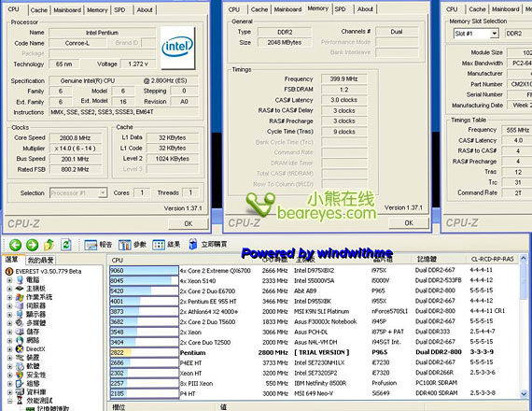Image resolution: width=532 pixels, height=411 pixels.
Task: Expand the DirectX tree node
Action: 9,348
